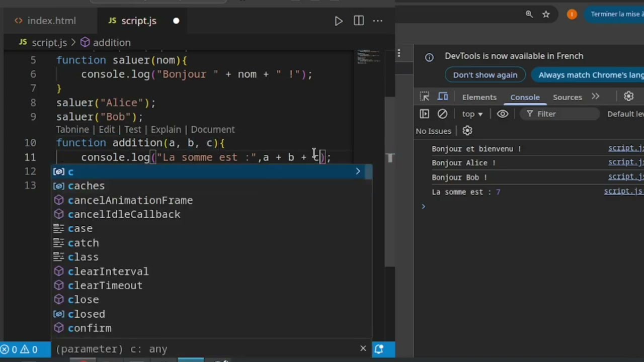This screenshot has width=644, height=362.
Task: Open the editor More Actions menu
Action: pos(378,21)
